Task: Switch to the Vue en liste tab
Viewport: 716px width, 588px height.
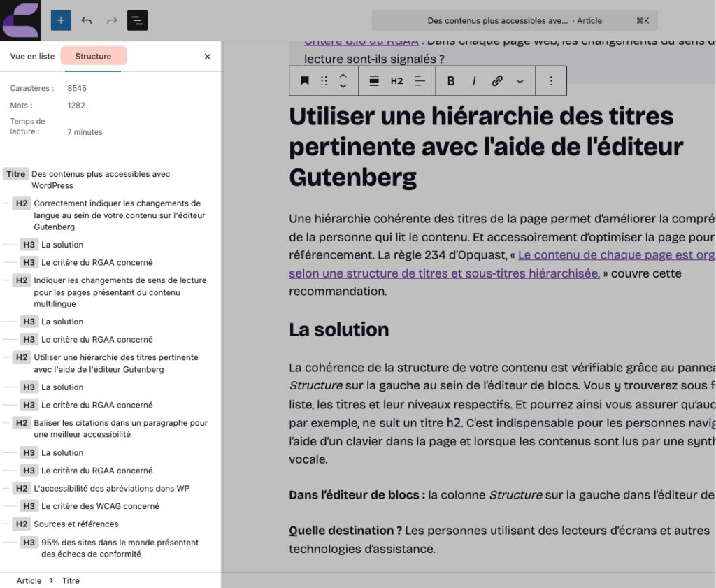Action: click(x=32, y=56)
